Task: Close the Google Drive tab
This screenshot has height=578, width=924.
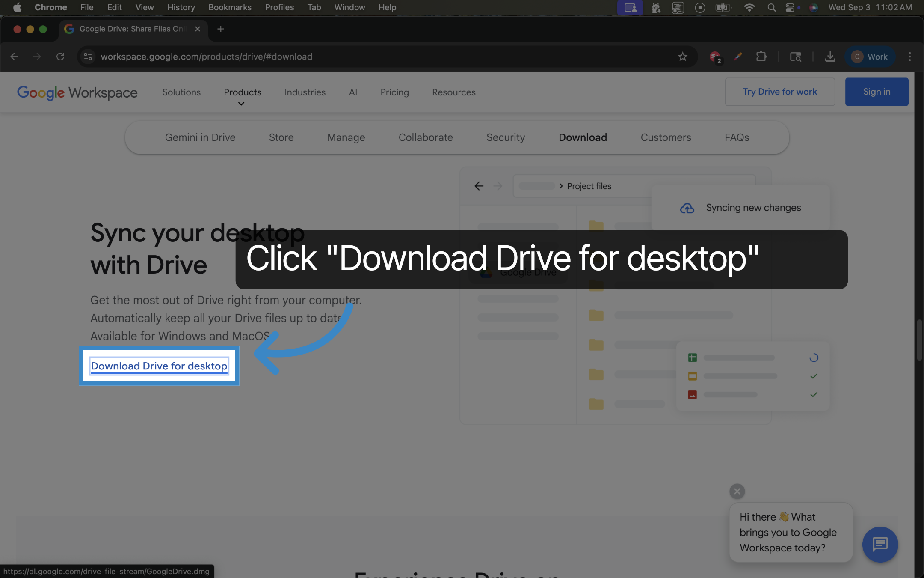Action: (198, 29)
